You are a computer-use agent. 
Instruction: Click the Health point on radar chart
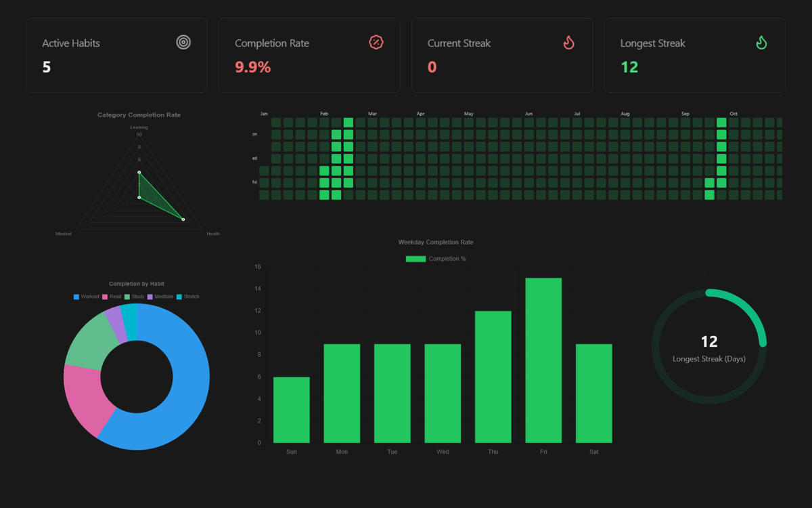(183, 219)
